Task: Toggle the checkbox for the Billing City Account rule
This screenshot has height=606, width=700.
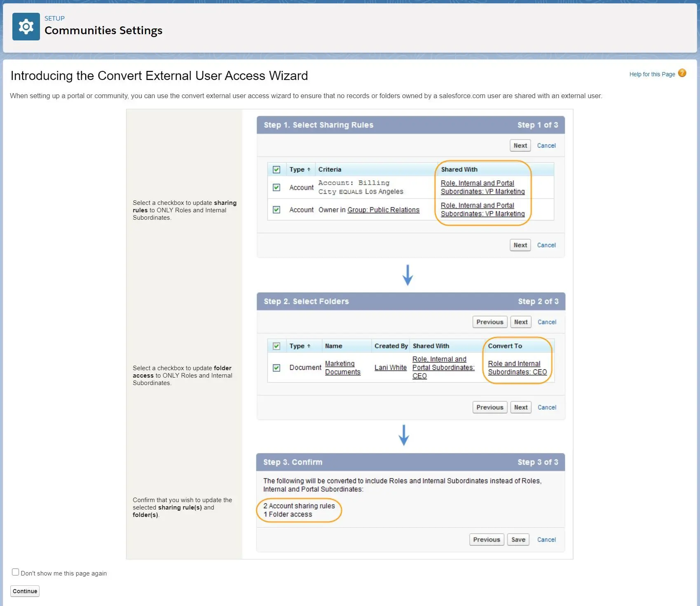Action: point(276,187)
